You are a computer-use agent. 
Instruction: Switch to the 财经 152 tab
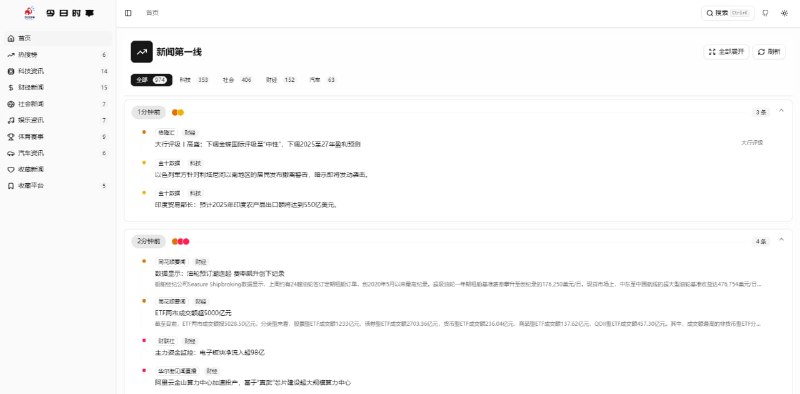click(280, 80)
